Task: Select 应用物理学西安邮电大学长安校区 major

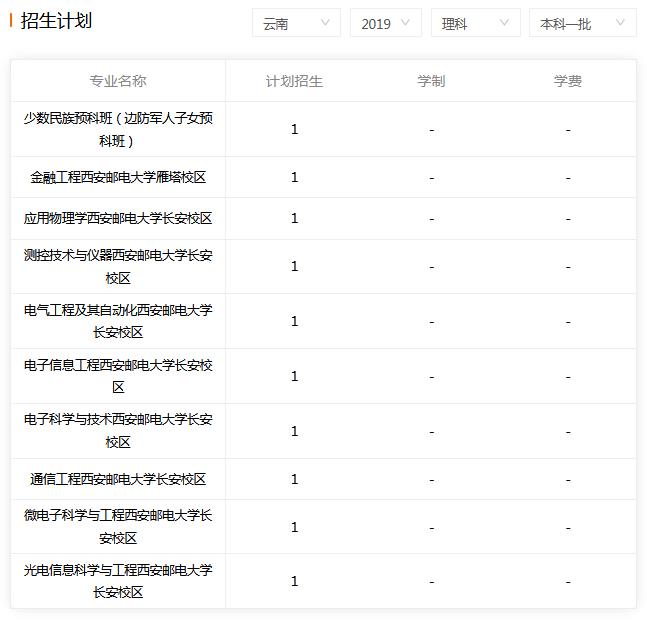Action: point(118,218)
